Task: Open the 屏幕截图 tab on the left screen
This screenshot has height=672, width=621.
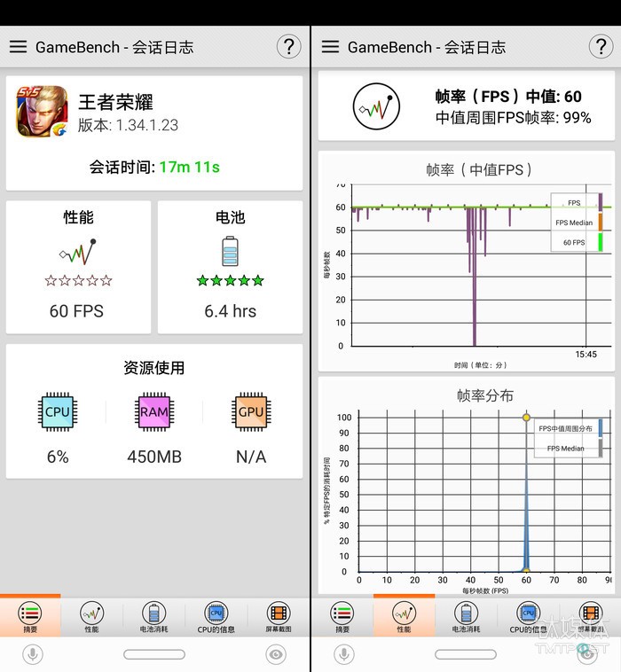Action: 279,617
